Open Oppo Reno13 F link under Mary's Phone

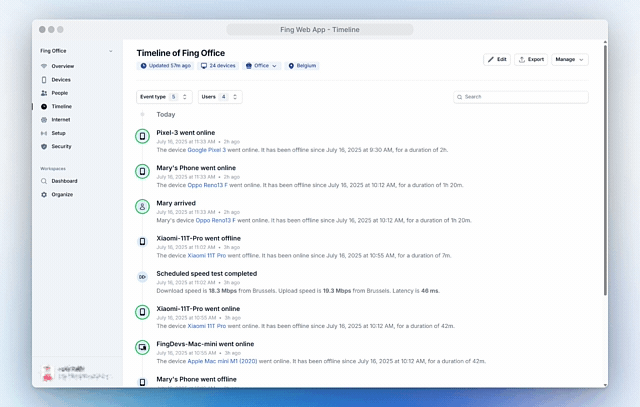(207, 185)
